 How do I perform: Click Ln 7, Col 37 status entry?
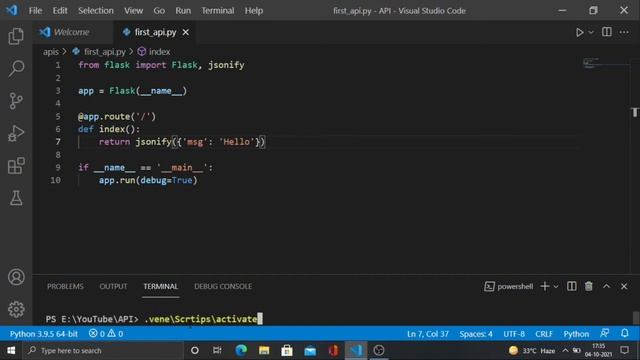427,334
